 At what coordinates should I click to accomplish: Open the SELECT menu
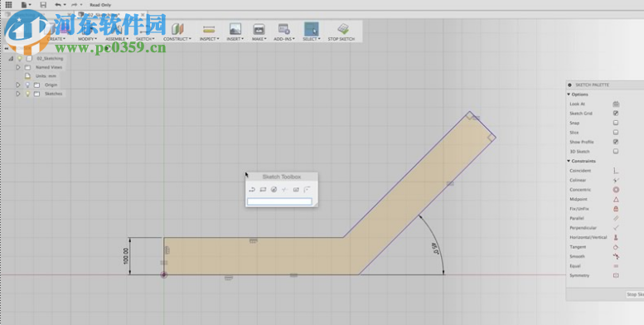pyautogui.click(x=312, y=39)
